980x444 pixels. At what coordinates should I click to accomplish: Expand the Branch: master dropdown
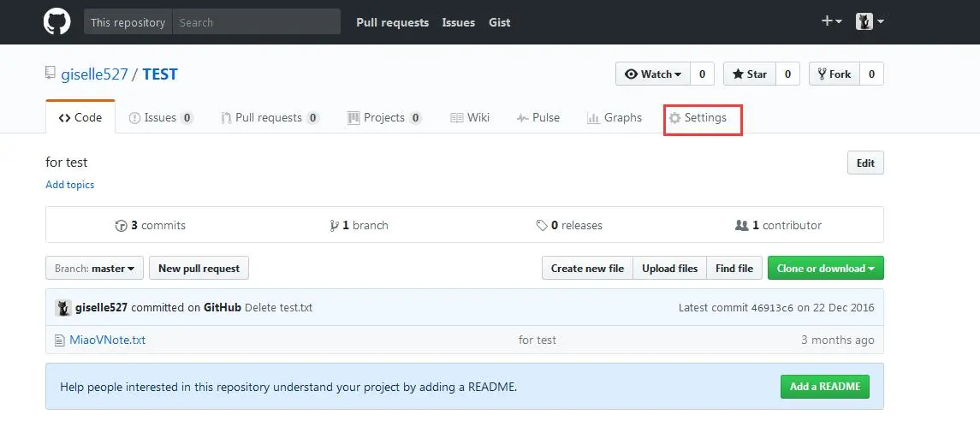[94, 268]
